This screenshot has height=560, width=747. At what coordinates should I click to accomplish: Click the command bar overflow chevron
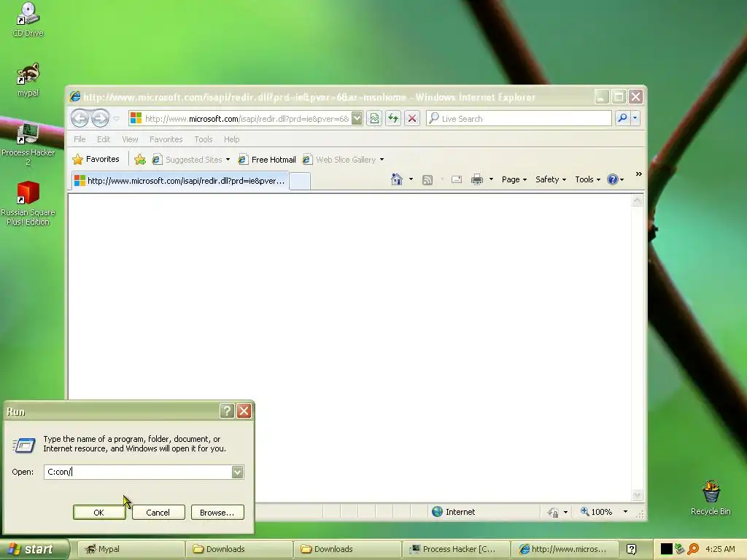(638, 174)
